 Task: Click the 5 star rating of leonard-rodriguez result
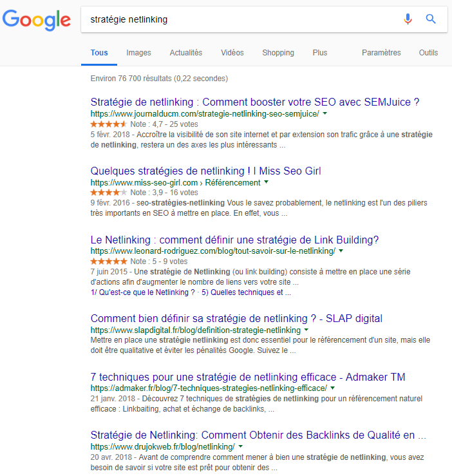(x=109, y=262)
